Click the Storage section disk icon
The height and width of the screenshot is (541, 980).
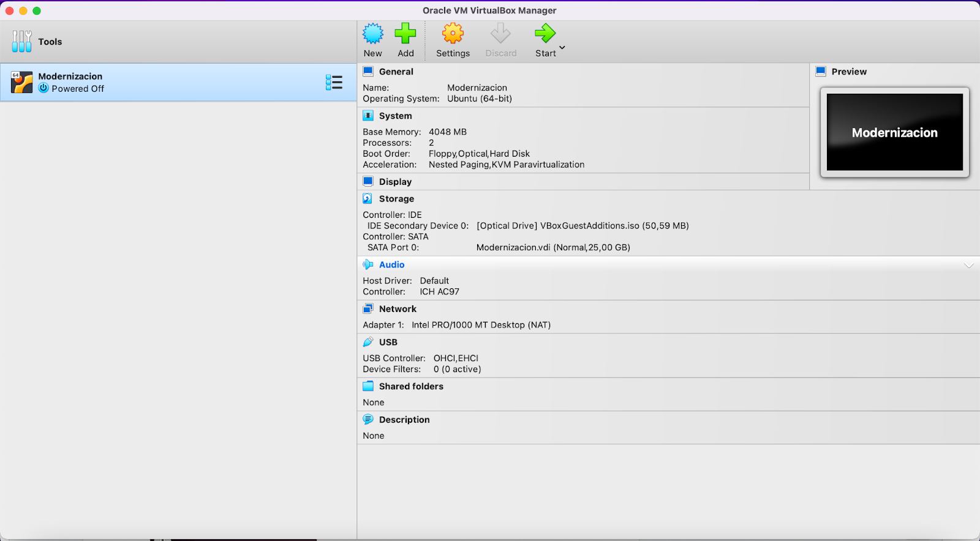coord(367,198)
